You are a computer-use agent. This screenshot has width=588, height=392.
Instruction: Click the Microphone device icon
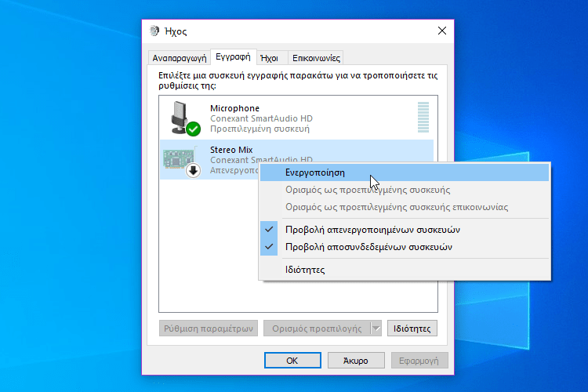click(180, 118)
